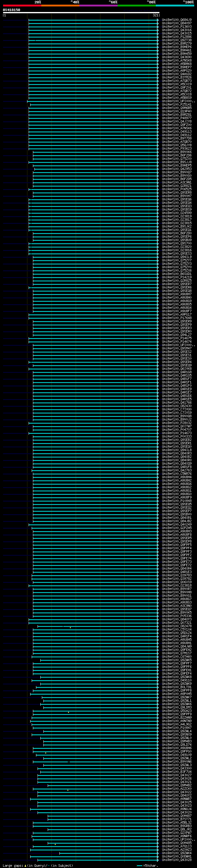This screenshot has width=197, height=868.
Task: Select the UniRef100_B9H461 label
Action: [x=177, y=50]
